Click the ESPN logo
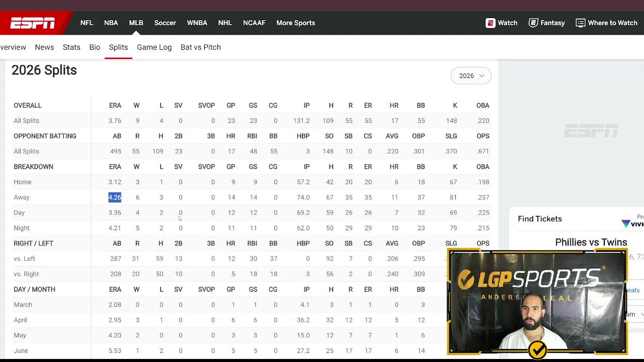644x362 pixels. coord(33,23)
